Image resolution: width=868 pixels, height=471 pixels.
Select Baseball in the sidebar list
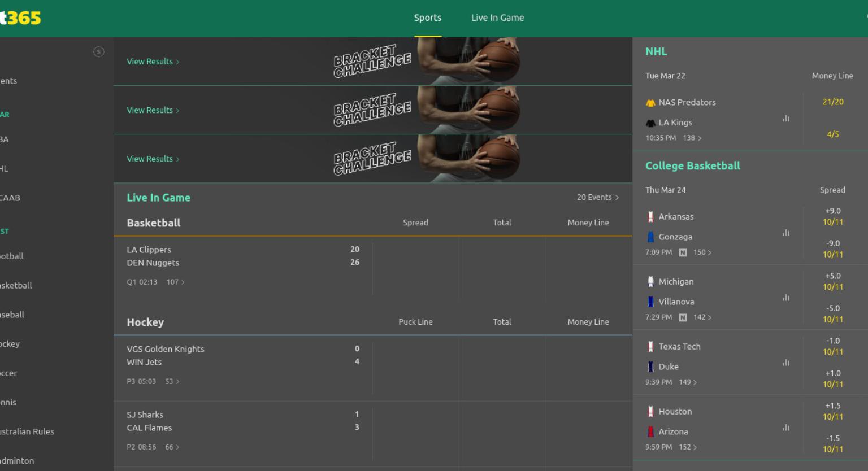click(12, 315)
